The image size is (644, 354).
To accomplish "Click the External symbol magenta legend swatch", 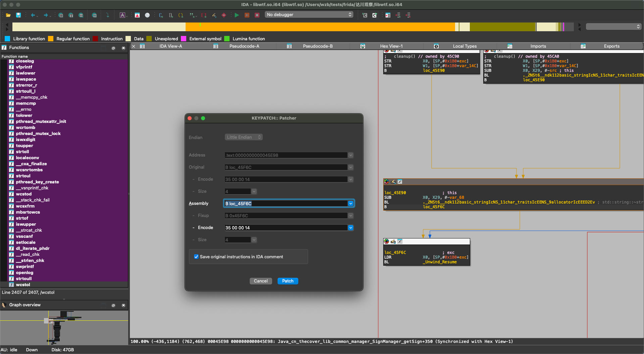I will 184,39.
